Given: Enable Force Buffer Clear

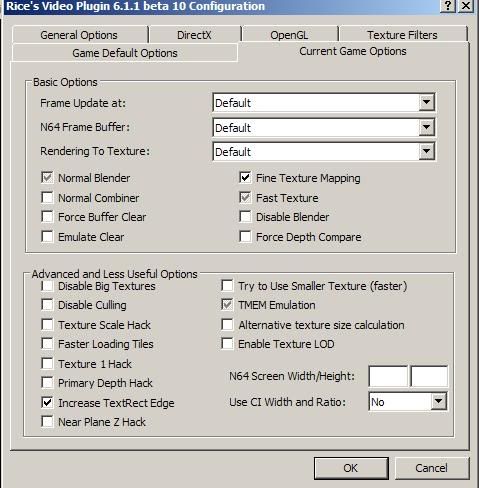Looking at the screenshot, I should (47, 217).
